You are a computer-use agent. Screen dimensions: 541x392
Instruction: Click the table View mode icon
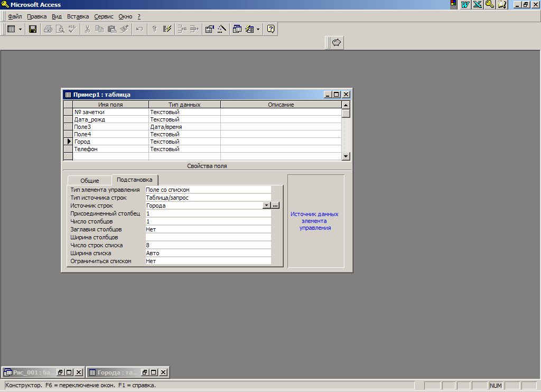pyautogui.click(x=11, y=30)
